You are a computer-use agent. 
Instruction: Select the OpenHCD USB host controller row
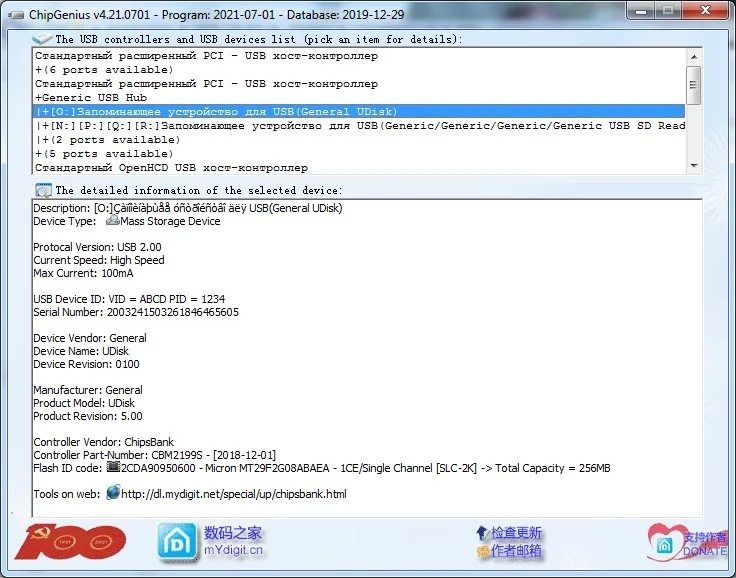[x=359, y=168]
